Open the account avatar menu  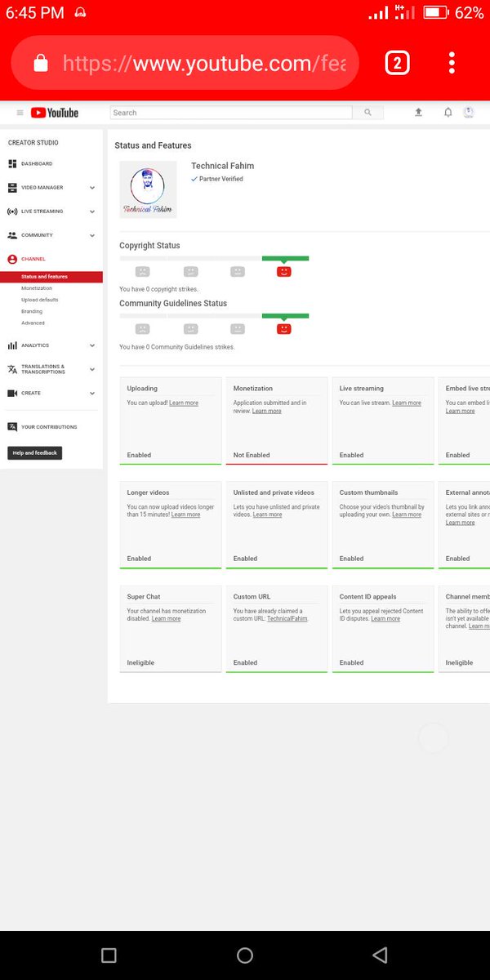469,113
